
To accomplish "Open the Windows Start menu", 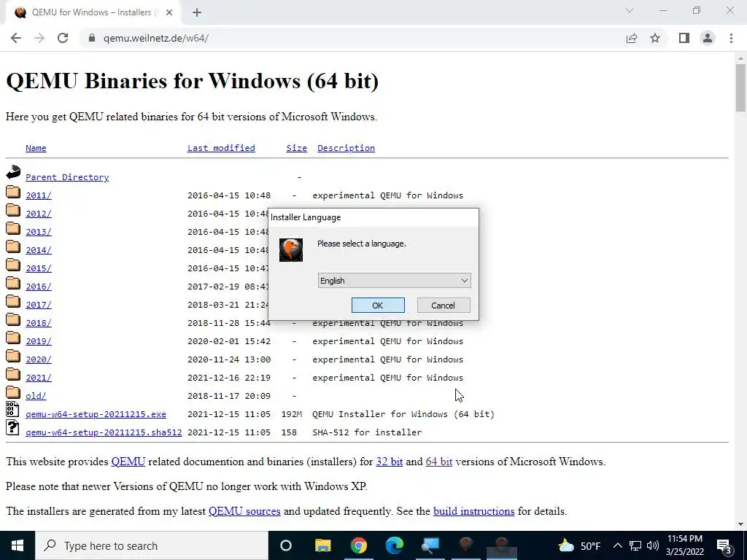I will [x=18, y=545].
